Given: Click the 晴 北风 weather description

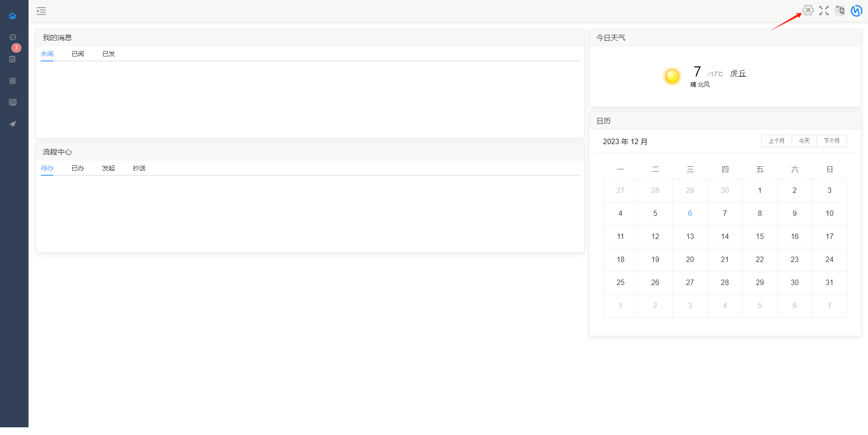Looking at the screenshot, I should coord(700,84).
